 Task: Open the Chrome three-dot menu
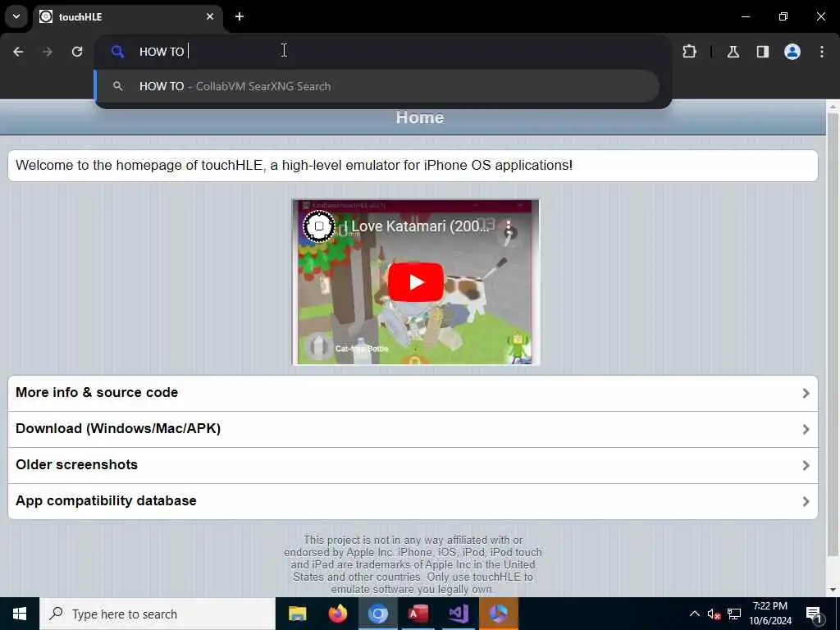pyautogui.click(x=822, y=52)
